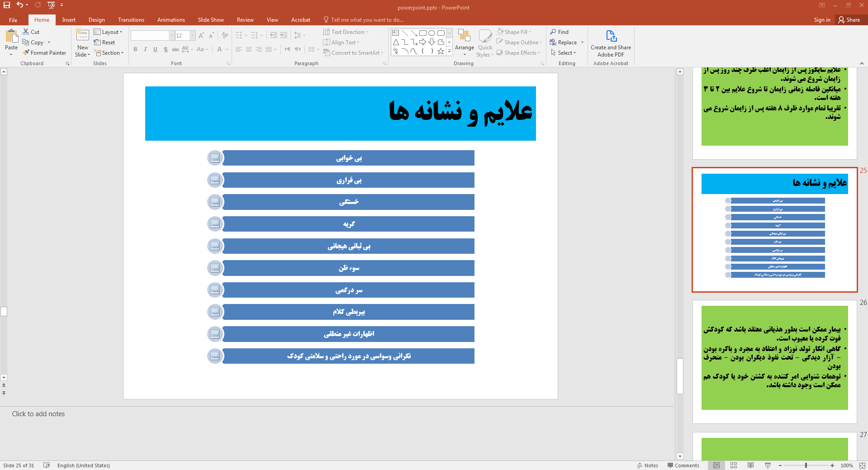Click Sign in link
Viewport: 868px width, 470px height.
coord(822,20)
